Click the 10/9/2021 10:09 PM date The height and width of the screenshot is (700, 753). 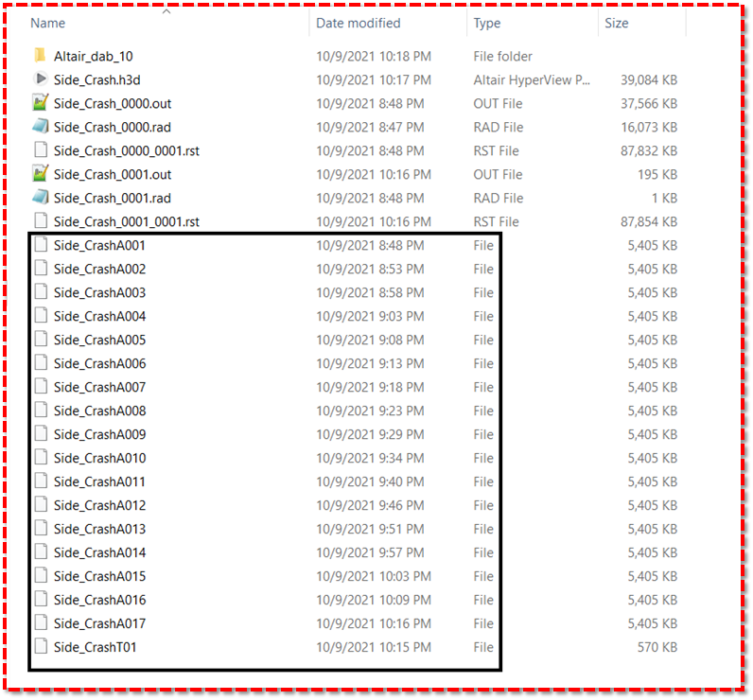click(373, 600)
